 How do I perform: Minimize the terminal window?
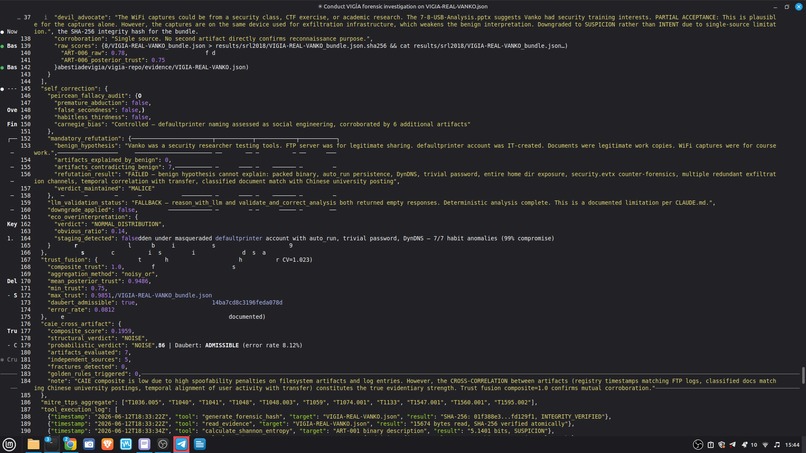[775, 7]
